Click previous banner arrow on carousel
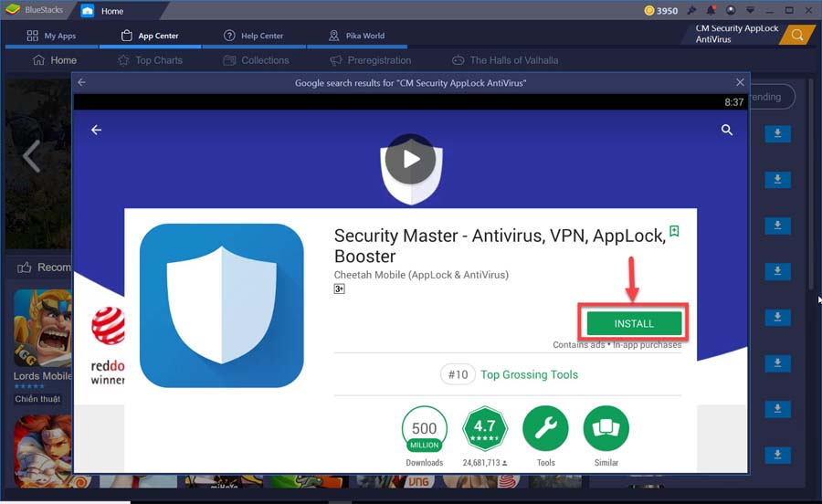The image size is (822, 504). click(x=31, y=156)
